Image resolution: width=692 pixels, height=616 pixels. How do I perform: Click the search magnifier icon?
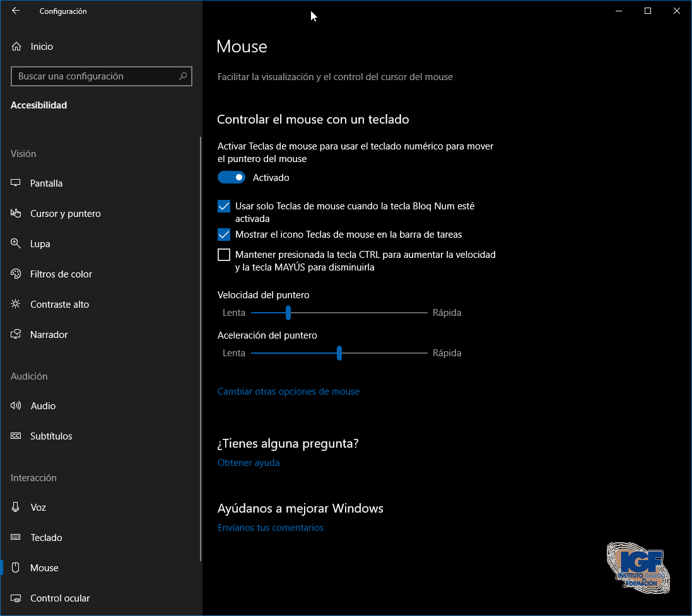point(183,76)
